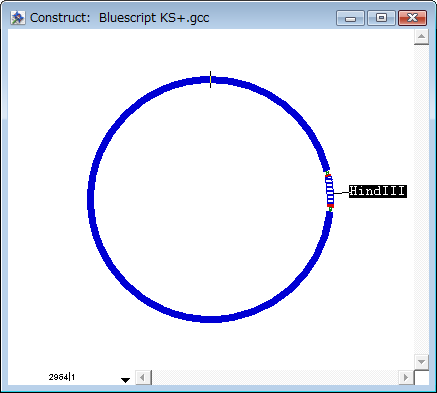The width and height of the screenshot is (437, 393).
Task: Click the origin tick mark at top of circle
Action: point(210,79)
